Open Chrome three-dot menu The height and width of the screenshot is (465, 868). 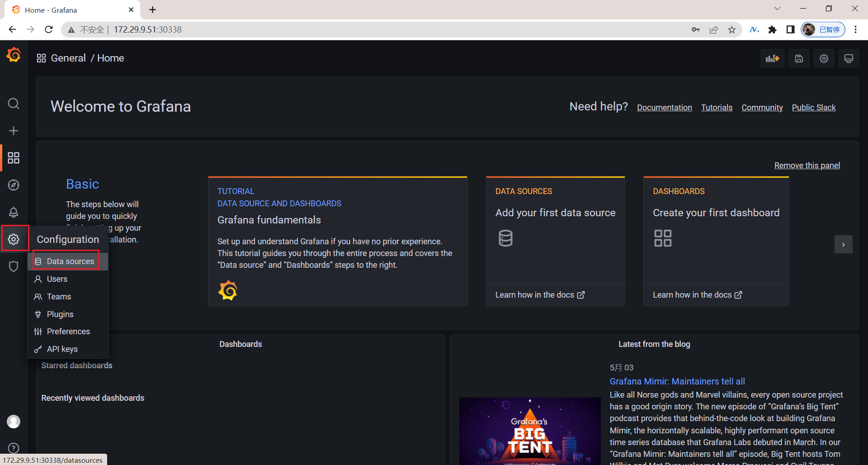(855, 29)
